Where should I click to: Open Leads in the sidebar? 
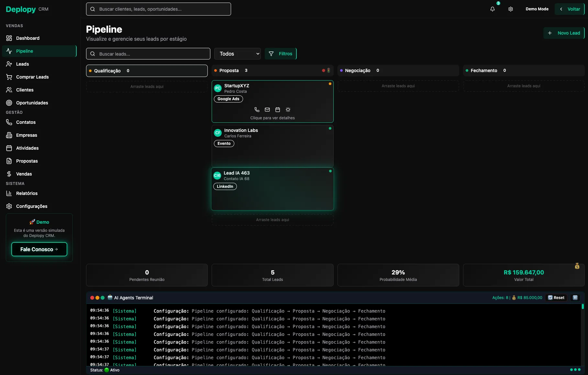coord(39,64)
